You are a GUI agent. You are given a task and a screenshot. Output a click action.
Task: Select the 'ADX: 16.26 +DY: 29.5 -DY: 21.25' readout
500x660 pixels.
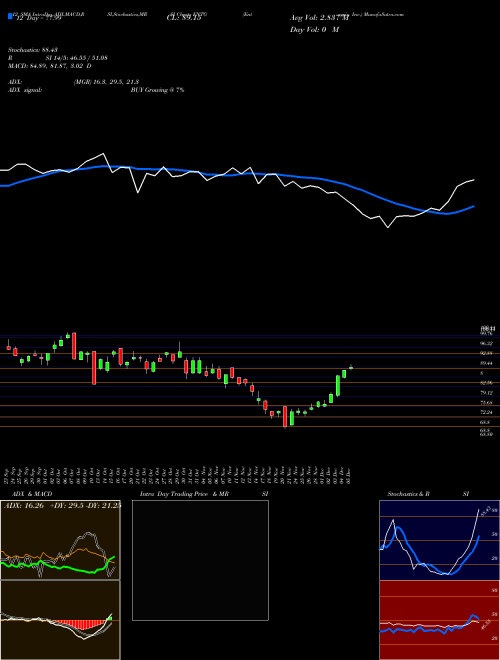[62, 506]
